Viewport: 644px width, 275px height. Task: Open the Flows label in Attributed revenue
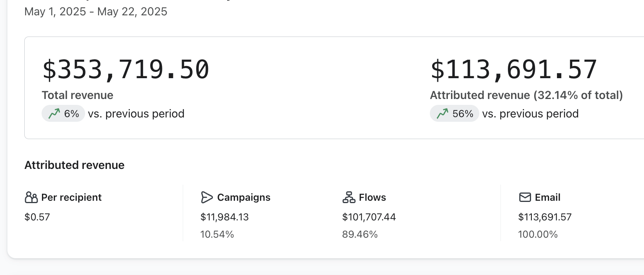[372, 197]
